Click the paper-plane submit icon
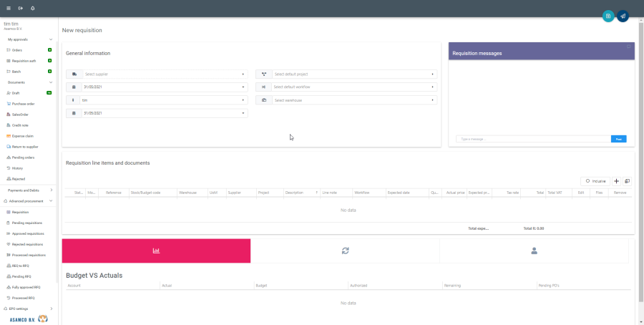Viewport: 644px width, 325px height. click(623, 16)
